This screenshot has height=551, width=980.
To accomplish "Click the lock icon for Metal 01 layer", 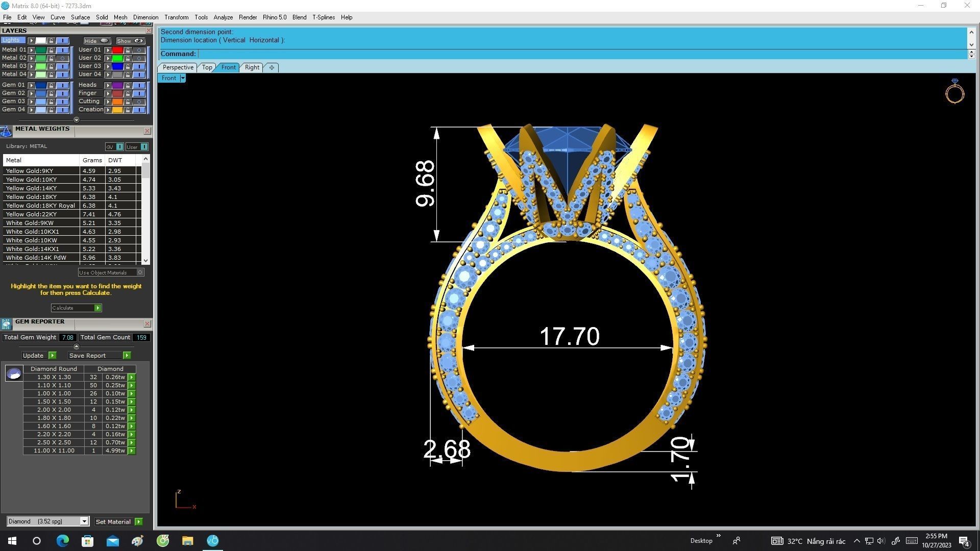I will [x=51, y=49].
